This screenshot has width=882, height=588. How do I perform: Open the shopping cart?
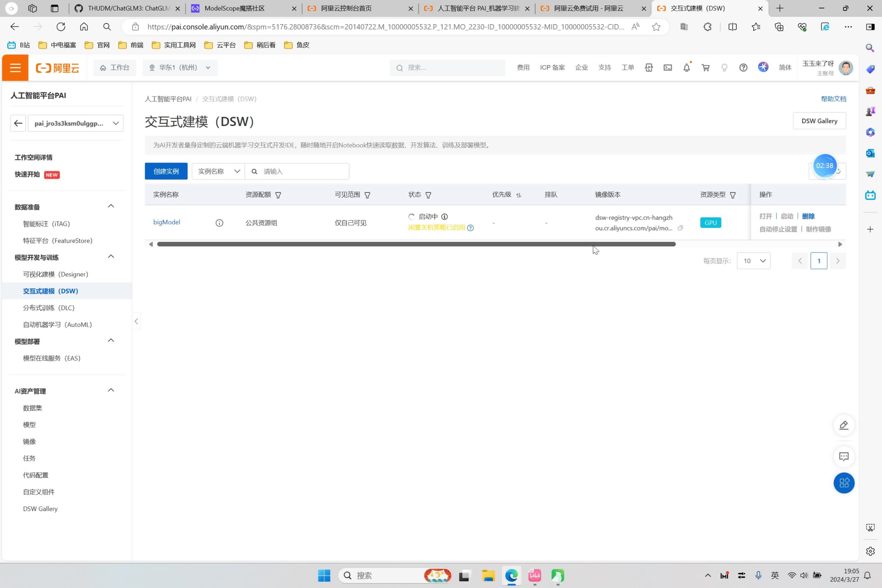coord(705,68)
